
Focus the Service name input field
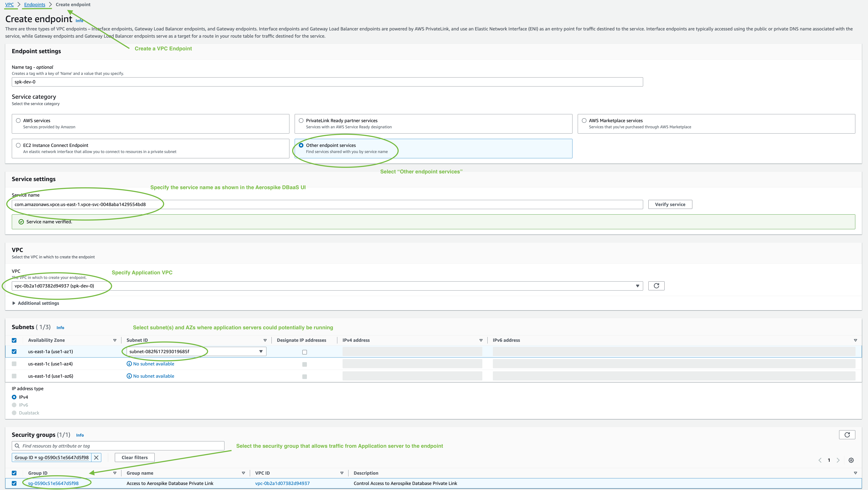(x=327, y=204)
